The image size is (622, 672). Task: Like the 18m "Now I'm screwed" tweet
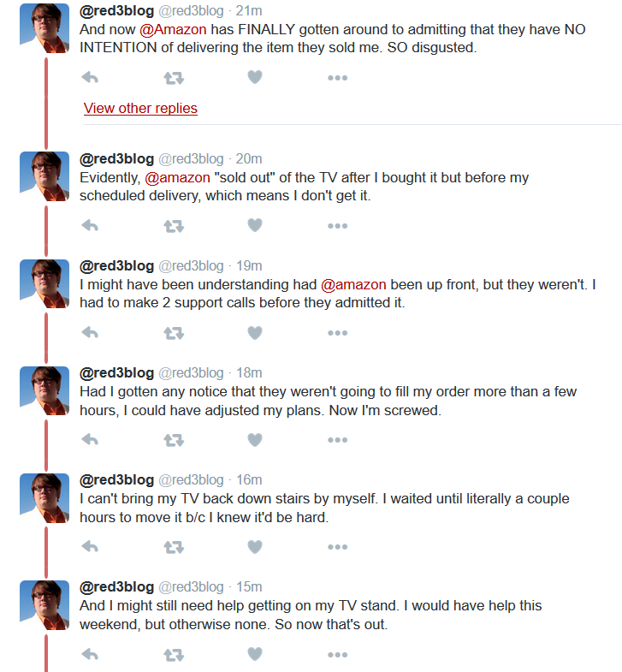coord(255,440)
